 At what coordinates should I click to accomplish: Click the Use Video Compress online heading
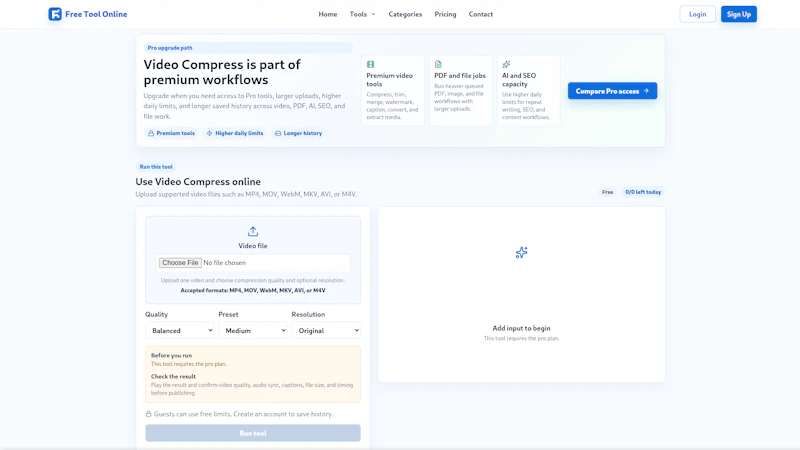(198, 182)
